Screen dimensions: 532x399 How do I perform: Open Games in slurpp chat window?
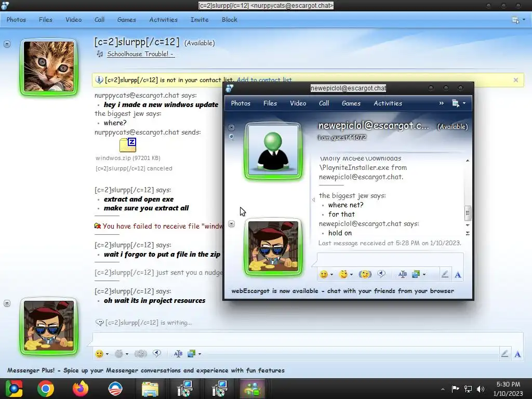pos(127,20)
